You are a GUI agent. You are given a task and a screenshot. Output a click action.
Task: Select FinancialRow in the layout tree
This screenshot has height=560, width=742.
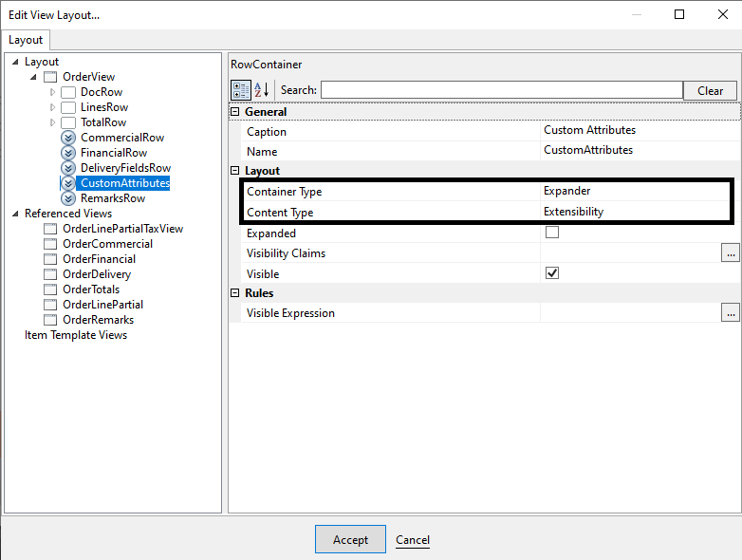[x=114, y=153]
